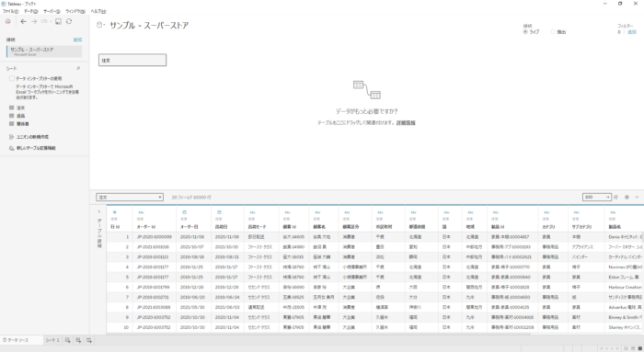The width and height of the screenshot is (644, 352).
Task: Expand the chevron at right of grid toolbar
Action: [x=637, y=198]
